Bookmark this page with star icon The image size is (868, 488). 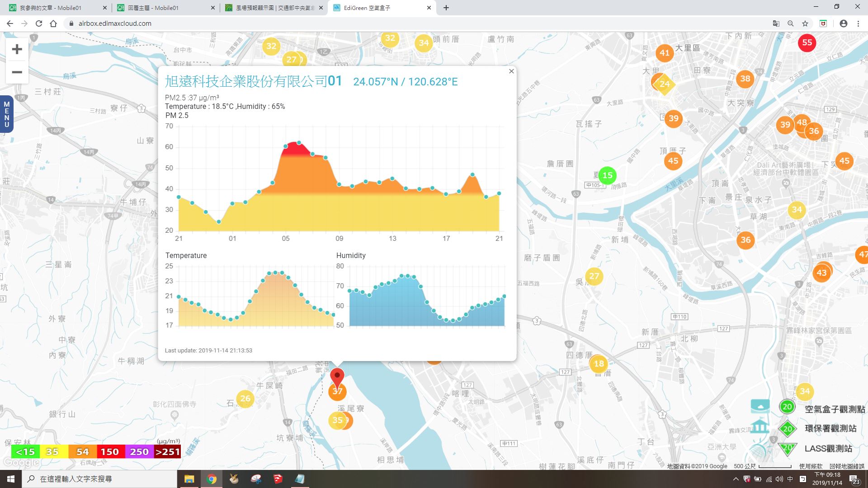click(x=805, y=23)
